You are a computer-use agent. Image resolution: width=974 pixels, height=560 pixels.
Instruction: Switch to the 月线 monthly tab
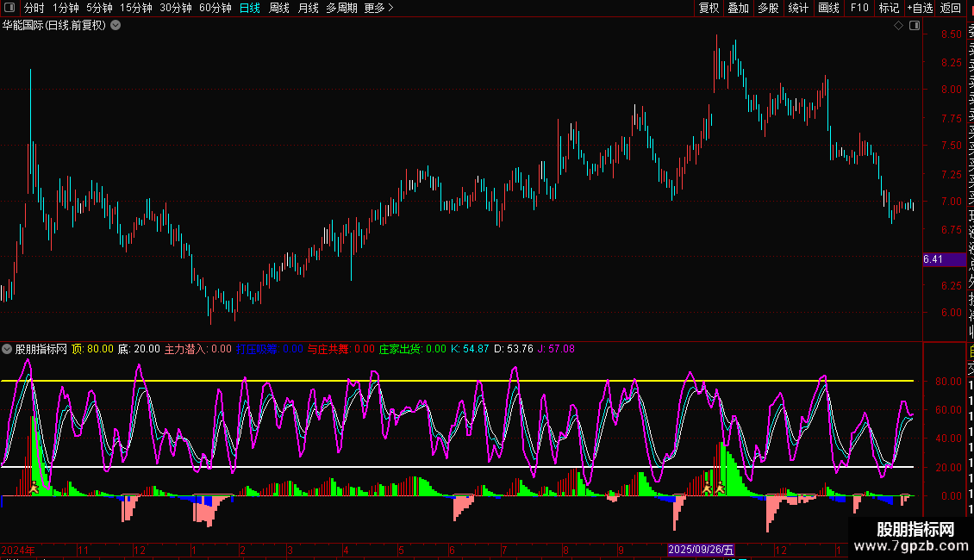[x=308, y=8]
